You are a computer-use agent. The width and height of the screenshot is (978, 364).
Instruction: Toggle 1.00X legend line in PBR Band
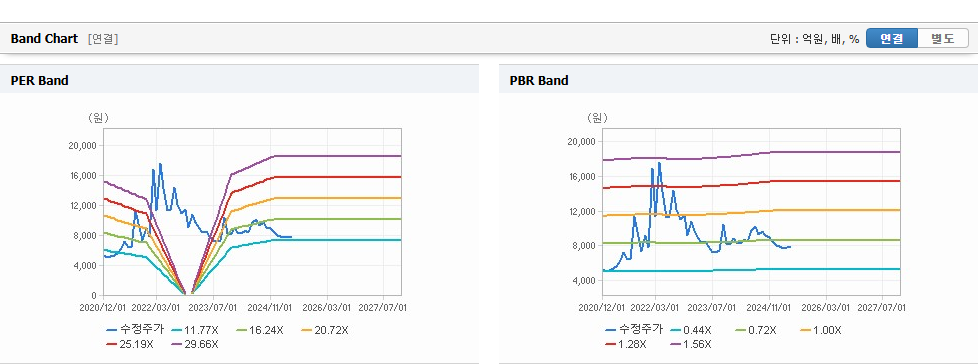pyautogui.click(x=820, y=330)
